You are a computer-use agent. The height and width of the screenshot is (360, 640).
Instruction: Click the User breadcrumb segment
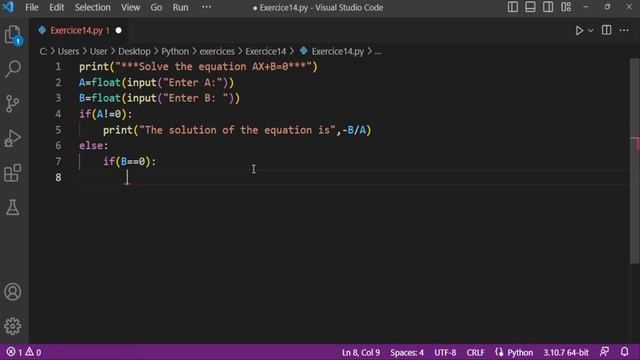[x=98, y=51]
